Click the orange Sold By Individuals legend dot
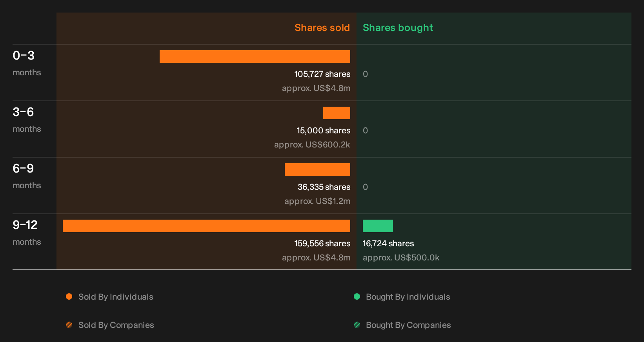Viewport: 644px width, 342px height. coord(69,297)
